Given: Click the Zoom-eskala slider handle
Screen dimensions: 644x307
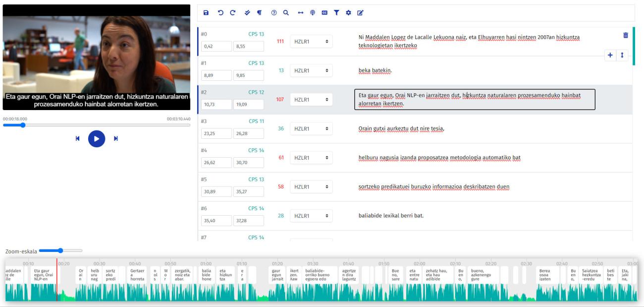Looking at the screenshot, I should click(60, 250).
